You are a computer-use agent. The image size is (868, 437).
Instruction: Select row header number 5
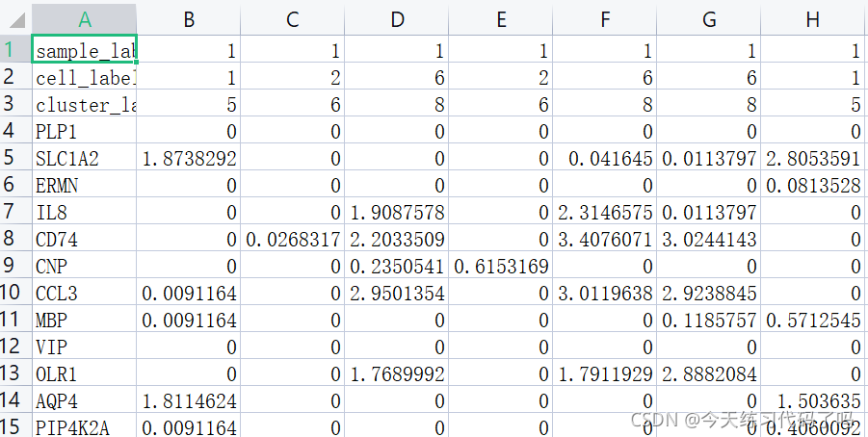(15, 157)
